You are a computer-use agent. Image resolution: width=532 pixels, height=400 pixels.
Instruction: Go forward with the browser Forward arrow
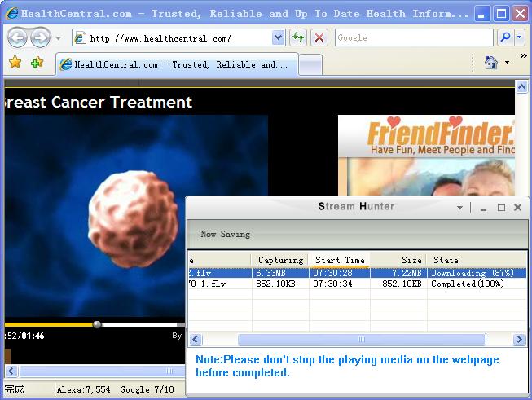(40, 37)
